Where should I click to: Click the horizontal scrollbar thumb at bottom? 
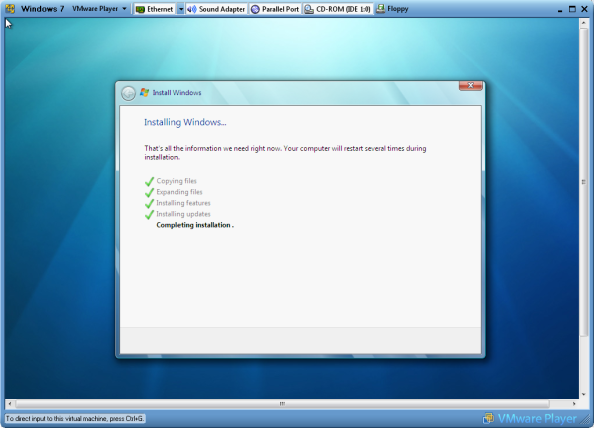[283, 404]
